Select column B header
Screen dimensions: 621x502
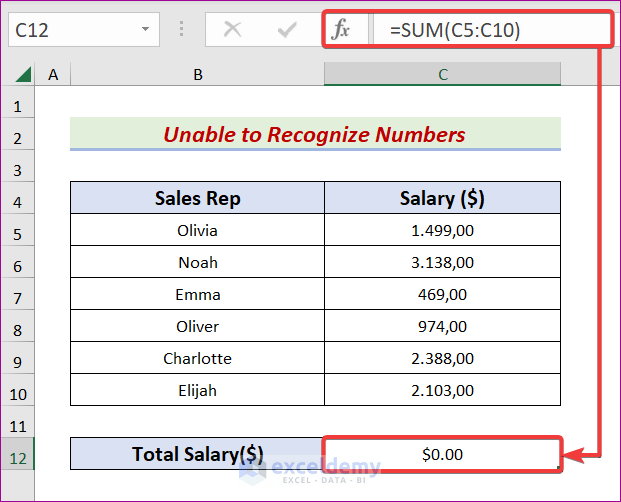click(x=197, y=75)
